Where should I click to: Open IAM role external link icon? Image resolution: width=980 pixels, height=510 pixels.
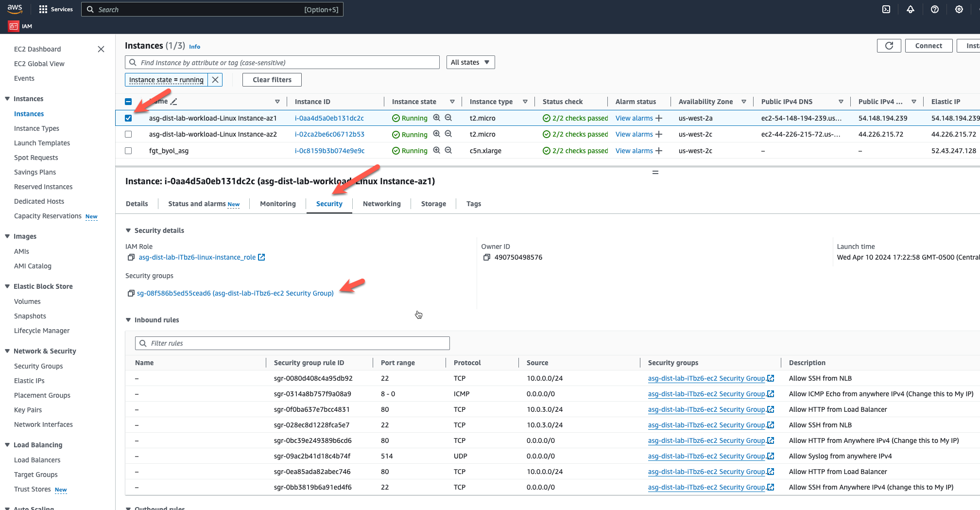tap(261, 257)
